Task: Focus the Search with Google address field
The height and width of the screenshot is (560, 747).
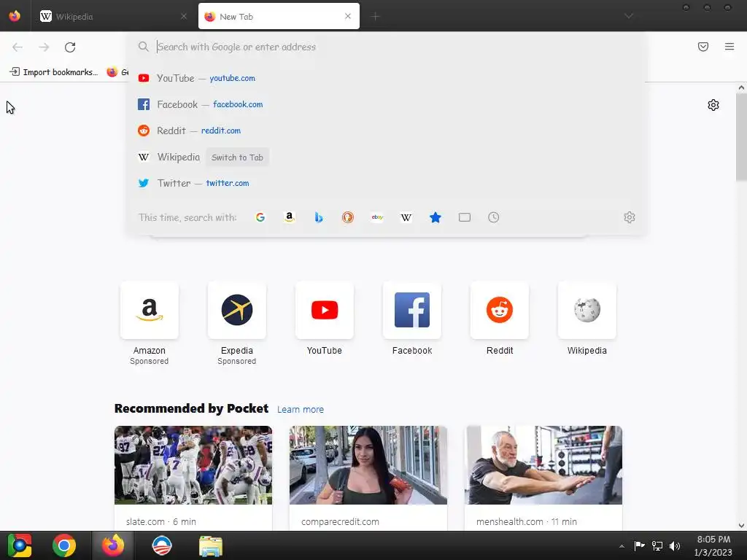Action: [386, 47]
